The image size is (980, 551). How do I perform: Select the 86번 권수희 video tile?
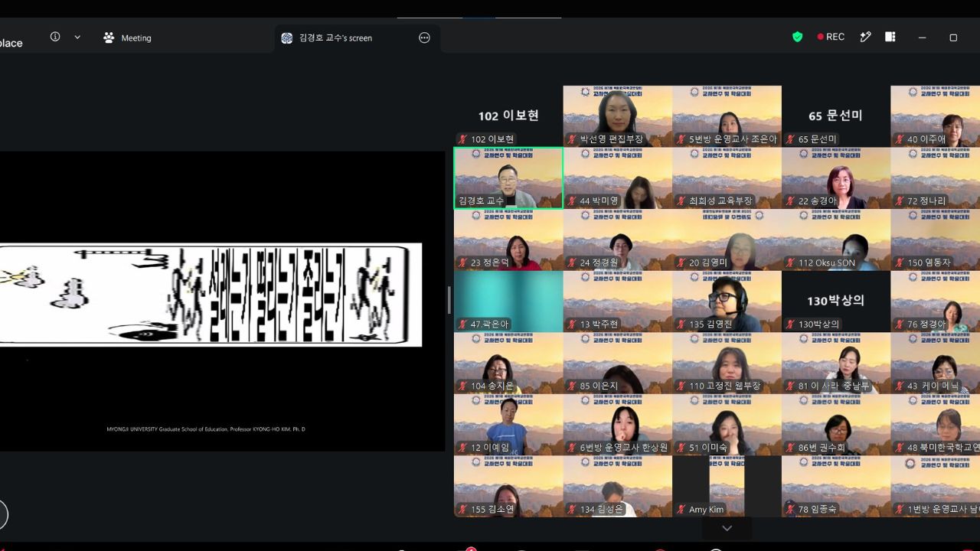836,425
